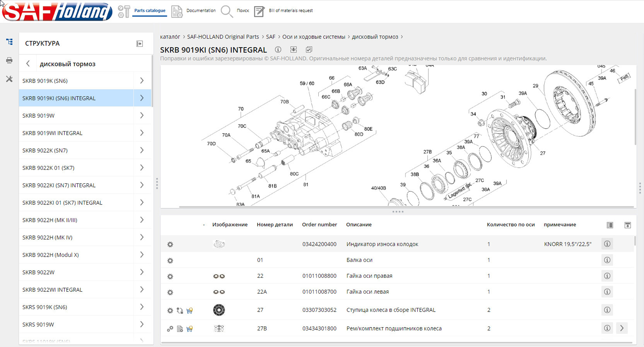
Task: Expand SKRB 9022K (SN7) chevron
Action: [x=142, y=150]
